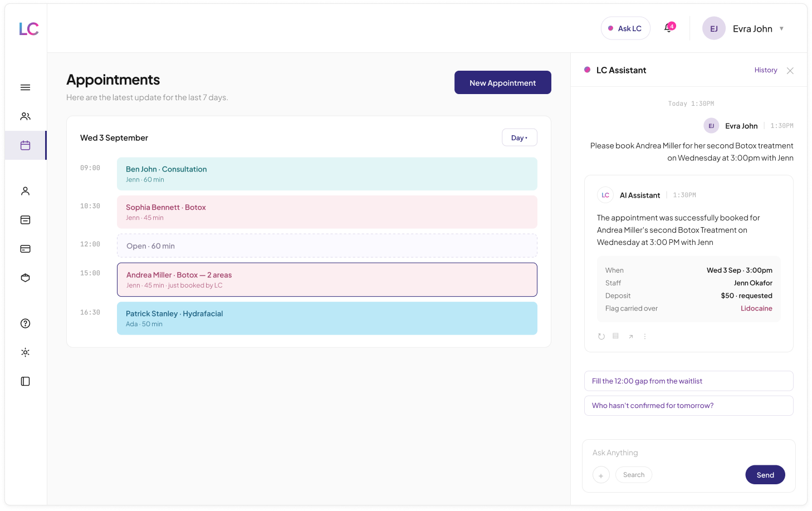Focus the Ask Anything input field
The width and height of the screenshot is (812, 511).
pyautogui.click(x=688, y=453)
